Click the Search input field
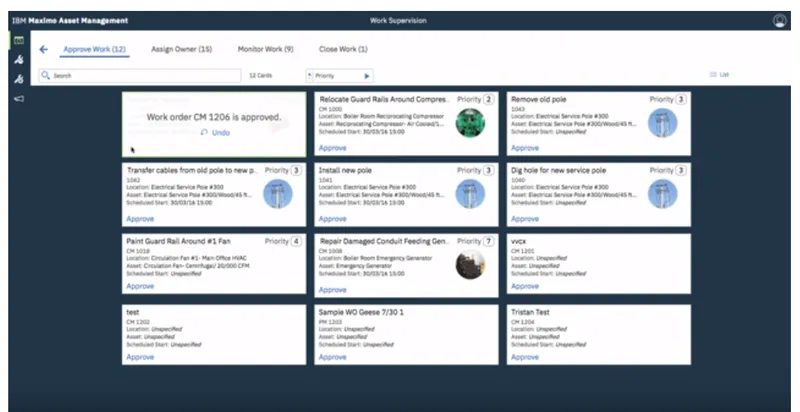The width and height of the screenshot is (800, 412). pyautogui.click(x=140, y=75)
